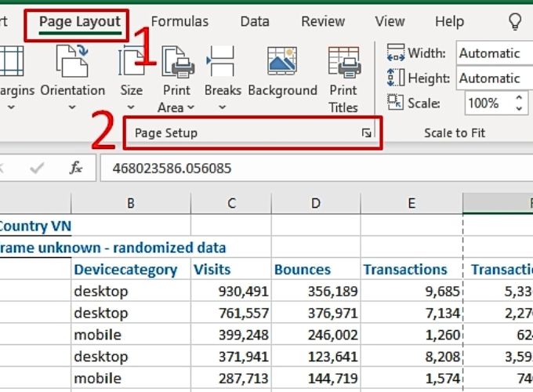Click the Scale icon
533x392 pixels.
pyautogui.click(x=396, y=102)
